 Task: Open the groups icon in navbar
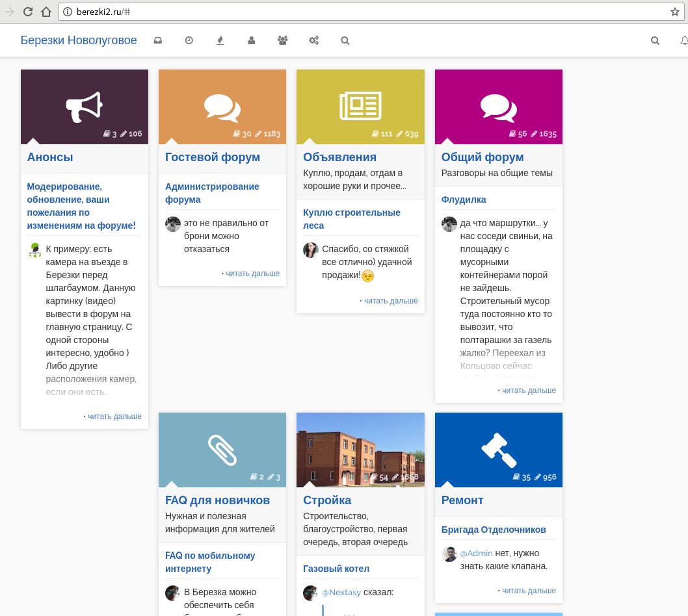(x=282, y=40)
